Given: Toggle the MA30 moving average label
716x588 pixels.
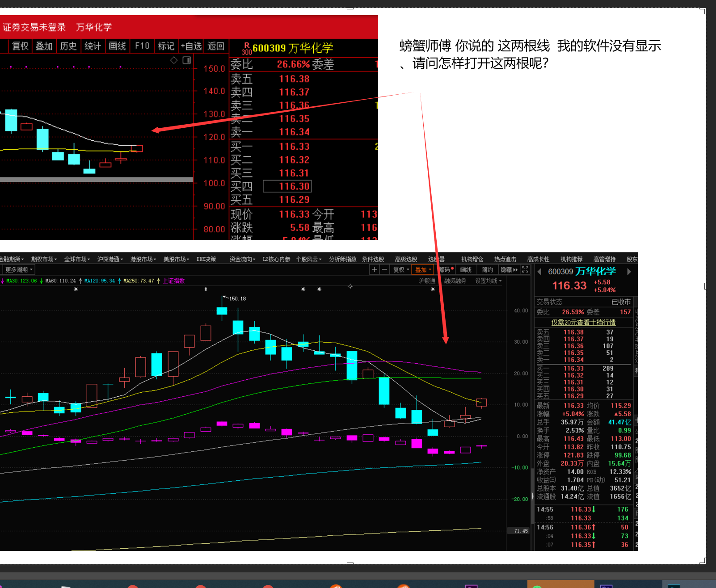Looking at the screenshot, I should point(21,281).
